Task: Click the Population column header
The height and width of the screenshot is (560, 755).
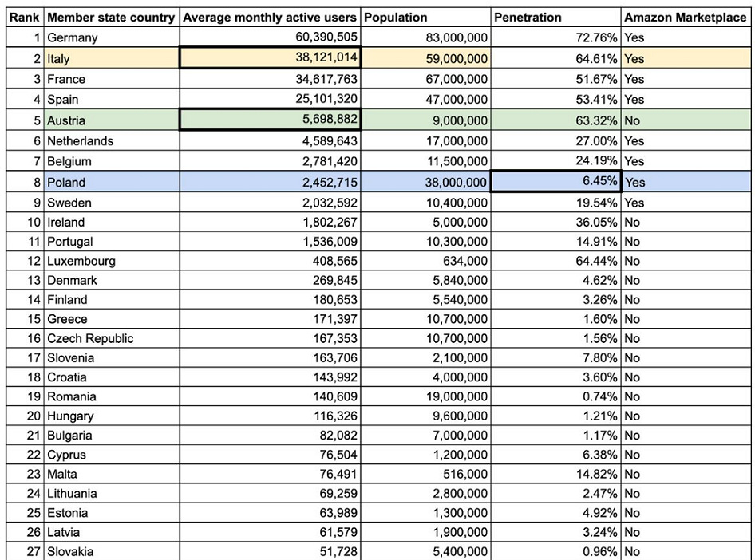Action: (425, 18)
